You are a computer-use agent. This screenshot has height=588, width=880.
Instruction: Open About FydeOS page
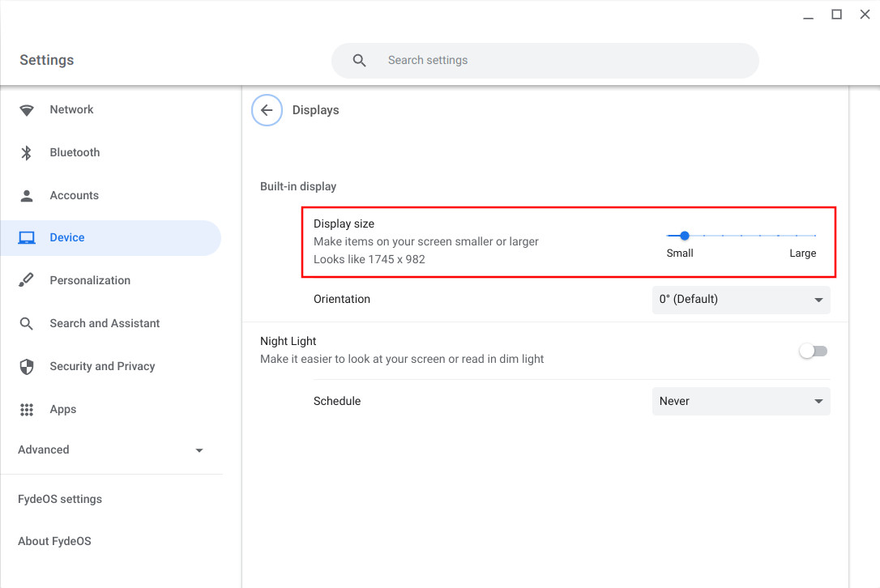(x=54, y=542)
